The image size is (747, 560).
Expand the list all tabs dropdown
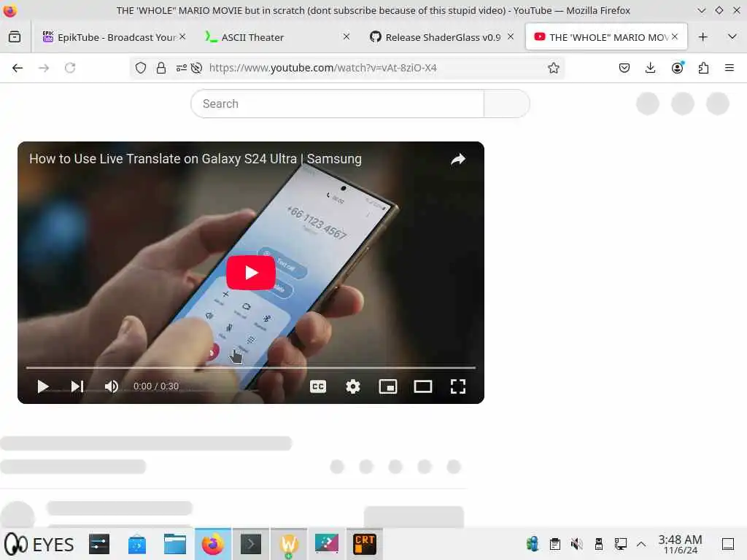click(732, 36)
